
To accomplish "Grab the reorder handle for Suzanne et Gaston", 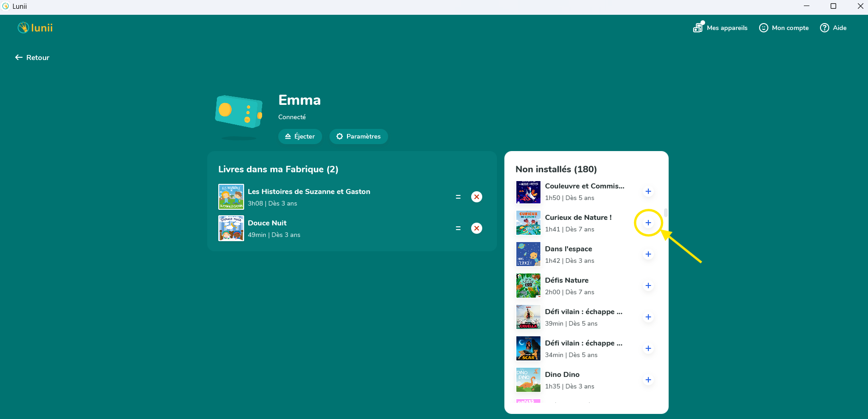I will [458, 197].
